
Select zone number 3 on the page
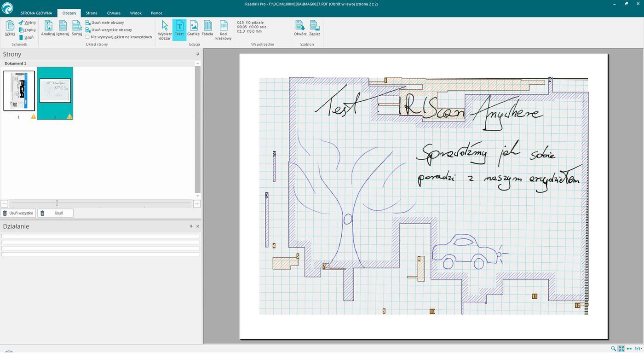coord(267,195)
